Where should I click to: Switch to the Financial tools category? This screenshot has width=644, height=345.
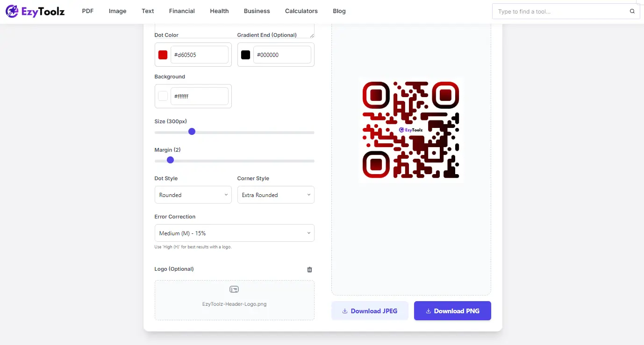181,11
